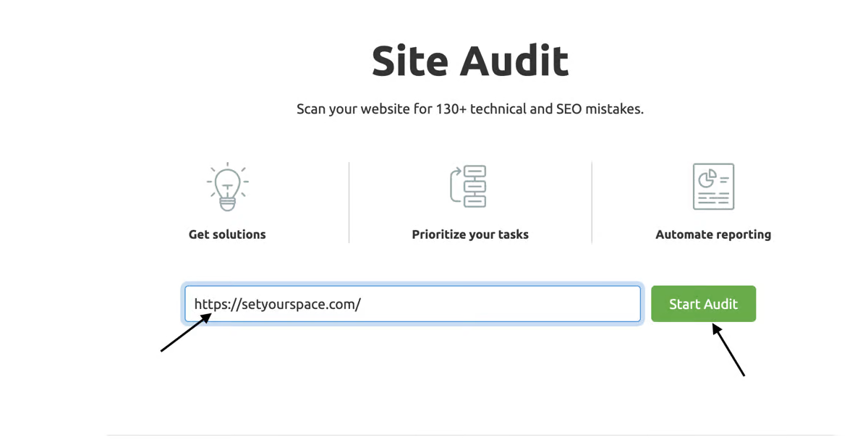Select the black arrow pointing to Start Audit
This screenshot has width=868, height=440.
[x=728, y=350]
